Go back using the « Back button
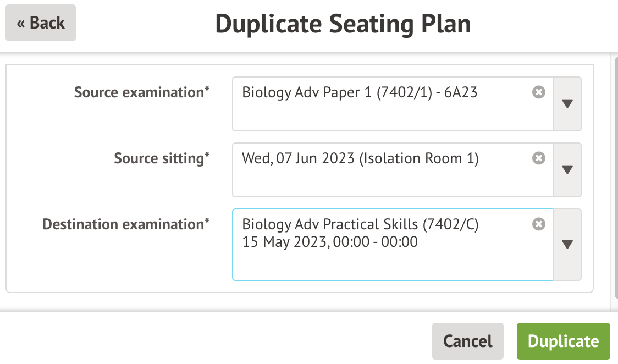The width and height of the screenshot is (618, 364). pyautogui.click(x=41, y=23)
